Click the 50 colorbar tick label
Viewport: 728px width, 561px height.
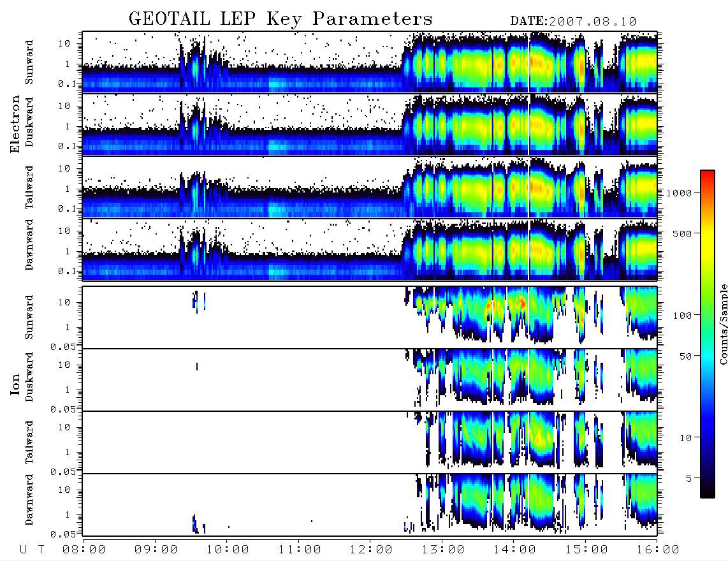pos(686,356)
